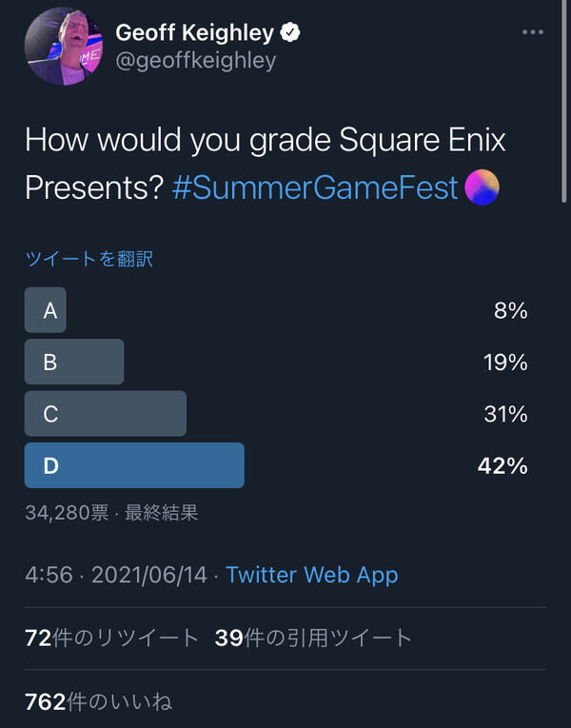Click the ツイートを翻訳 translate link

tap(89, 259)
